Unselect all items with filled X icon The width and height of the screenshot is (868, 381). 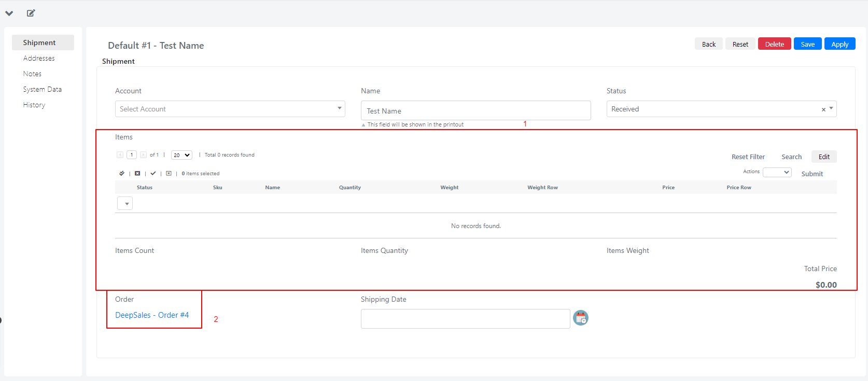click(x=137, y=174)
